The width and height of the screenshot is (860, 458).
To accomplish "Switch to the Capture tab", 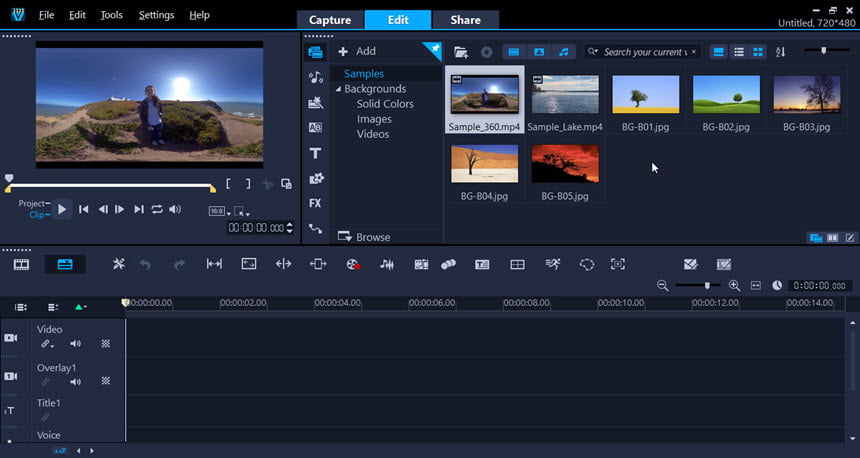I will [x=330, y=20].
